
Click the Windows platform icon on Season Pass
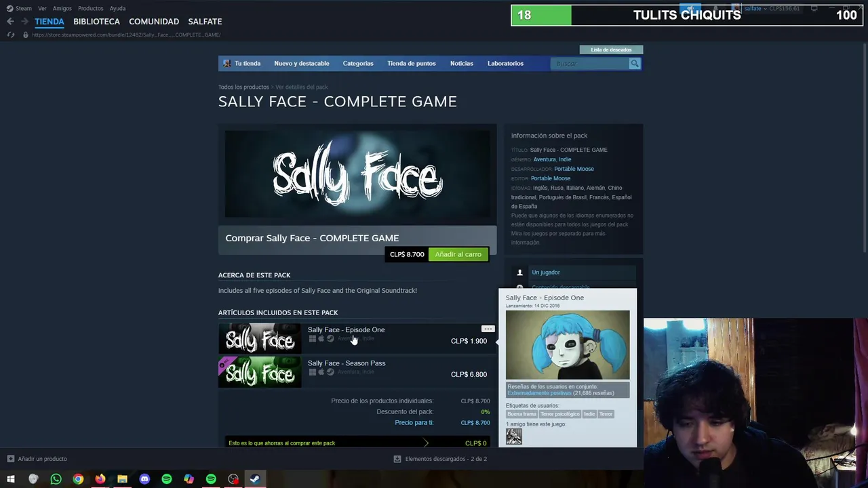point(313,372)
